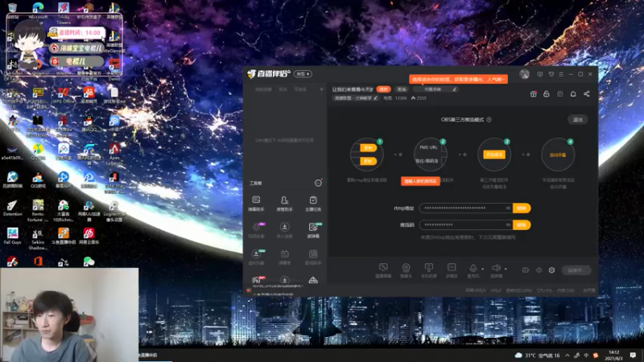Click the upper orange copy button in step 1 circle
This screenshot has width=644, height=362.
[x=368, y=148]
